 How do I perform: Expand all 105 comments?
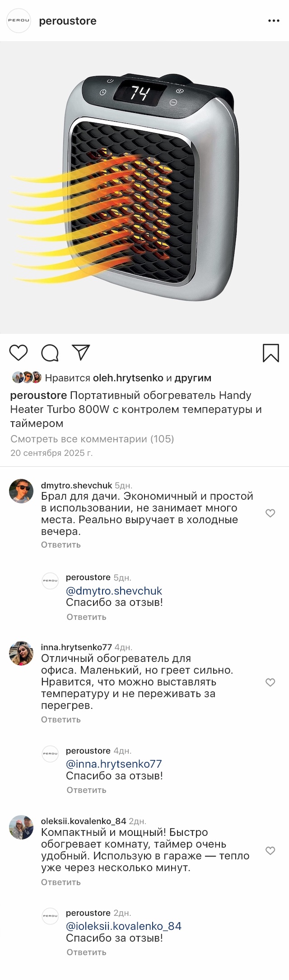[92, 439]
